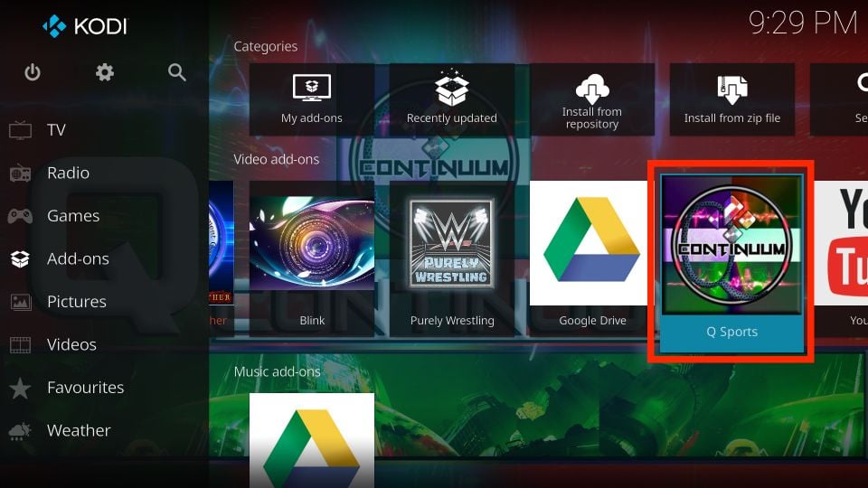Image resolution: width=868 pixels, height=488 pixels.
Task: Click the Kodi logo
Action: 85,26
